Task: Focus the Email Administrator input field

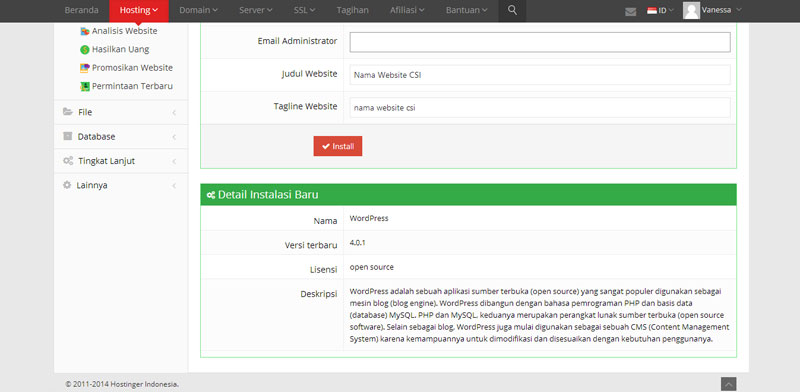Action: 540,42
